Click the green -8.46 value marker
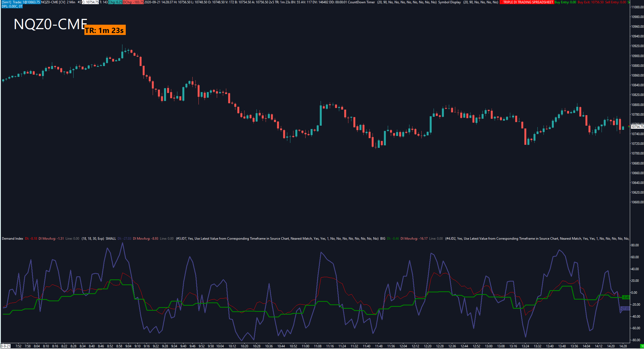Viewport: 644px width, 349px height. coord(626,297)
